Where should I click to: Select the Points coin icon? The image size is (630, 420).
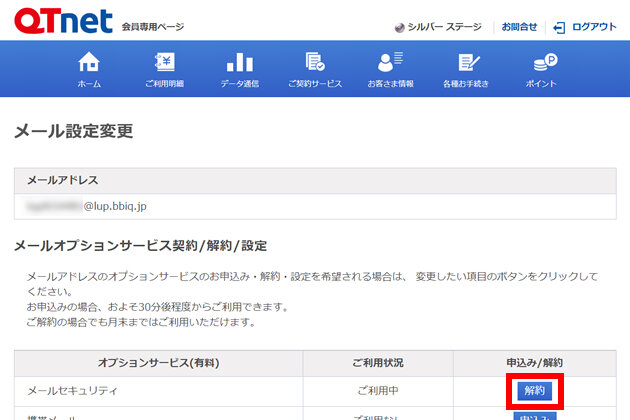(x=543, y=62)
